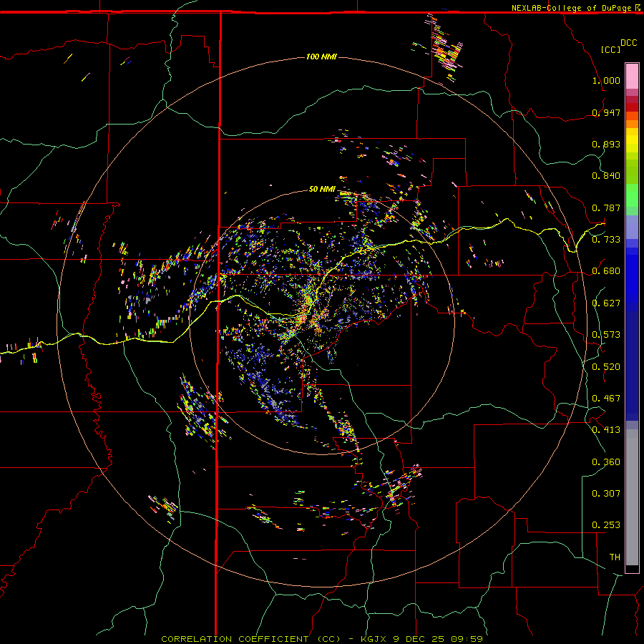Click the 0.573 legend value
Image resolution: width=644 pixels, height=644 pixels.
606,335
